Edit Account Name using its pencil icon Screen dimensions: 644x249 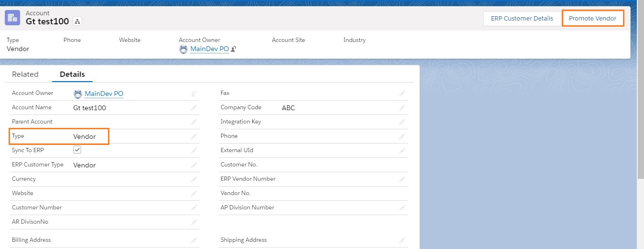click(194, 108)
